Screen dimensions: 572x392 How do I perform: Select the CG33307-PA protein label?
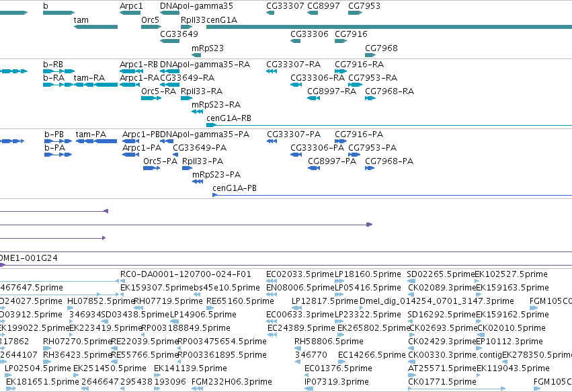tap(294, 134)
